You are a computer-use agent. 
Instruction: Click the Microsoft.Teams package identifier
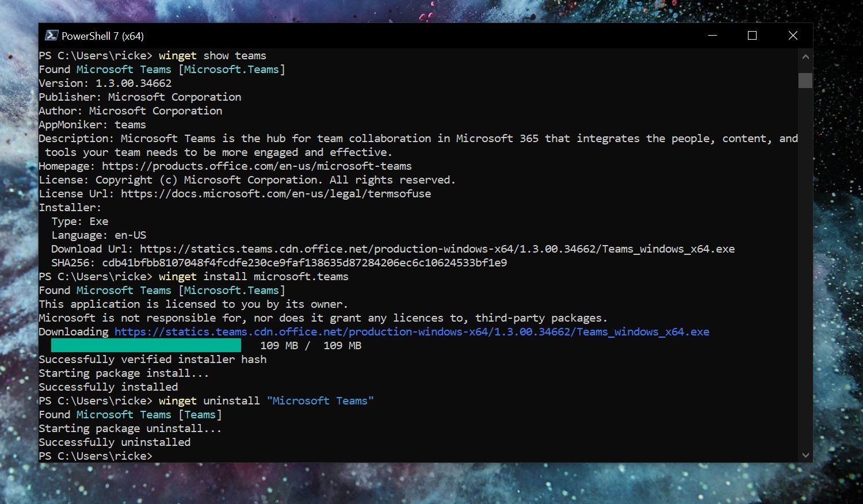click(x=231, y=69)
